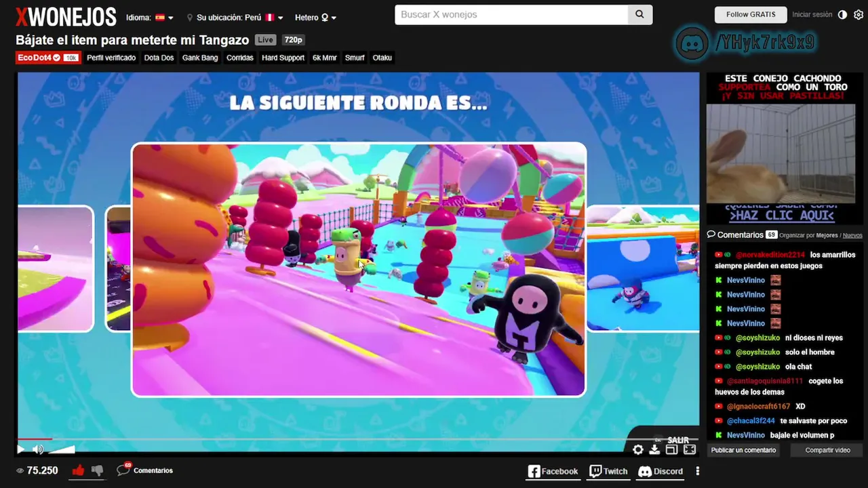Open the Discord invite banner /YHyk7rk9x9
868x488 pixels.
click(746, 43)
